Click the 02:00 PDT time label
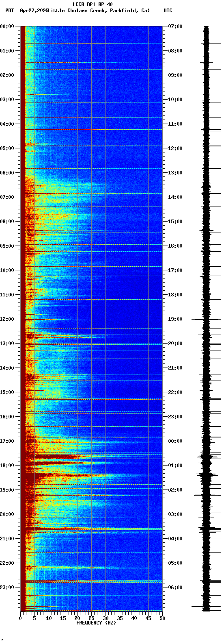Image resolution: width=224 pixels, height=644 pixels. (7, 75)
